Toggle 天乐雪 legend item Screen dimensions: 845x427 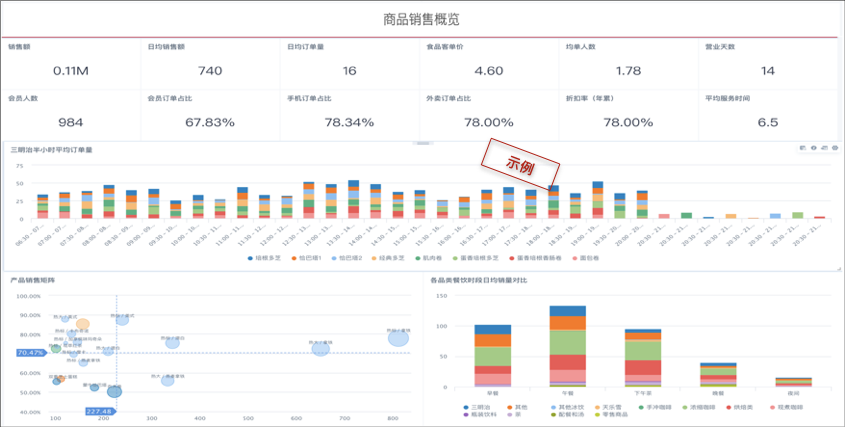click(607, 407)
